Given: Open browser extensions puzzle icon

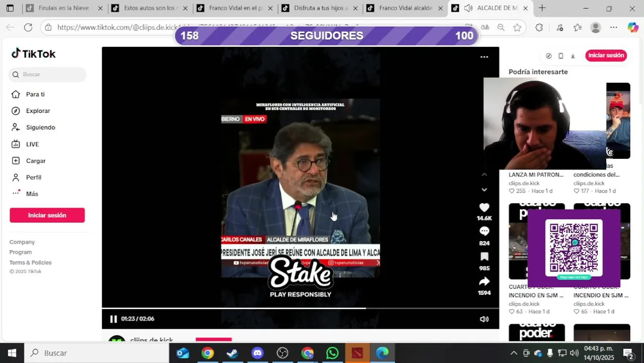Looking at the screenshot, I should click(x=539, y=27).
